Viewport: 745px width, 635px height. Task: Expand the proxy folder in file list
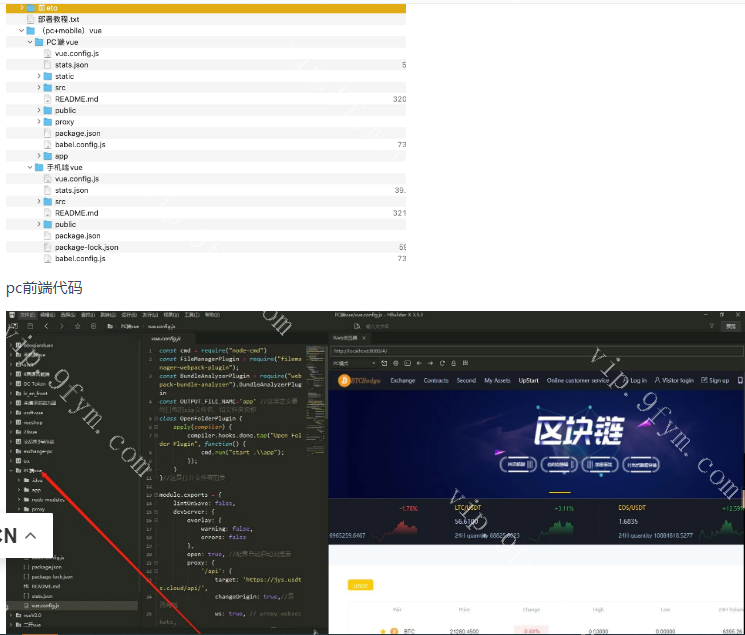click(x=39, y=122)
